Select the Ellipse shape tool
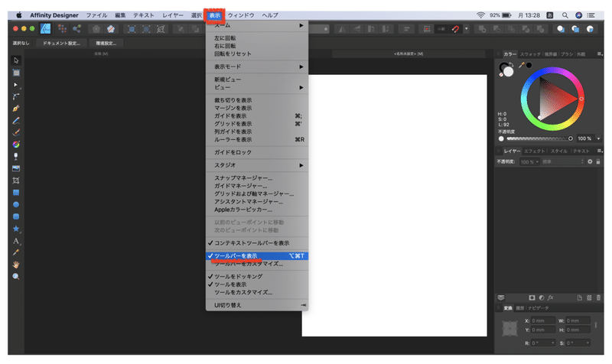The image size is (612, 364). 16,204
